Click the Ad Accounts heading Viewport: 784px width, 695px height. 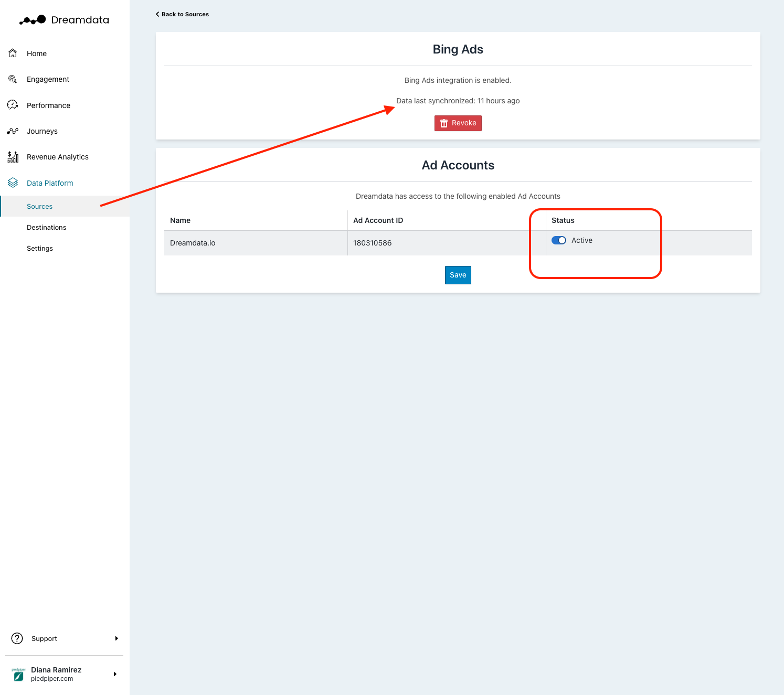pyautogui.click(x=458, y=165)
